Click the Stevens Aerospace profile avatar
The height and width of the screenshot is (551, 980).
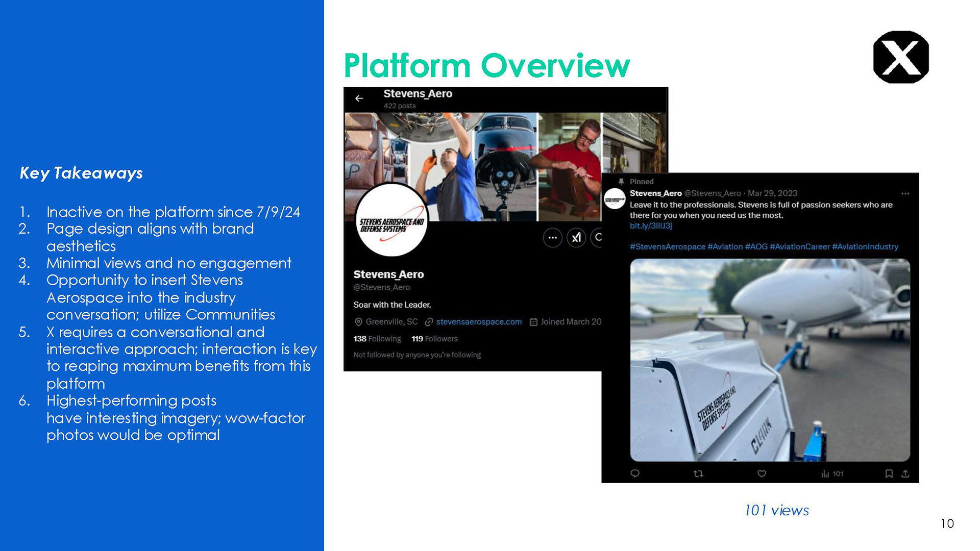(391, 220)
